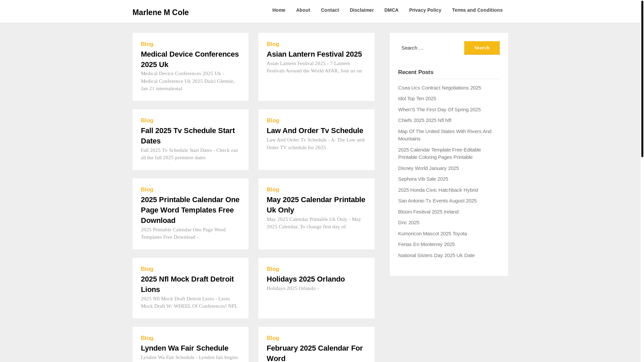Open the About page
Screen dimensions: 644x362
pos(303,10)
